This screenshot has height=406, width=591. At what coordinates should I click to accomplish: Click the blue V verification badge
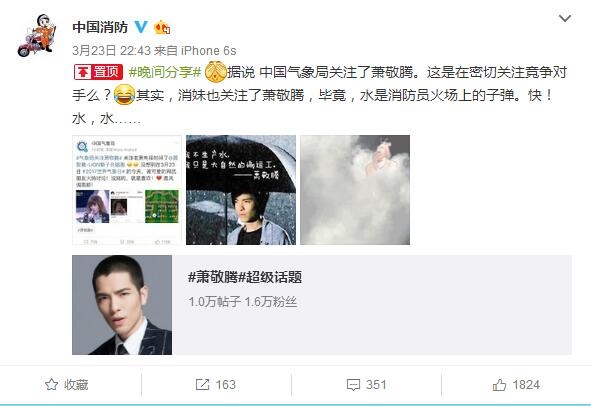click(x=141, y=27)
